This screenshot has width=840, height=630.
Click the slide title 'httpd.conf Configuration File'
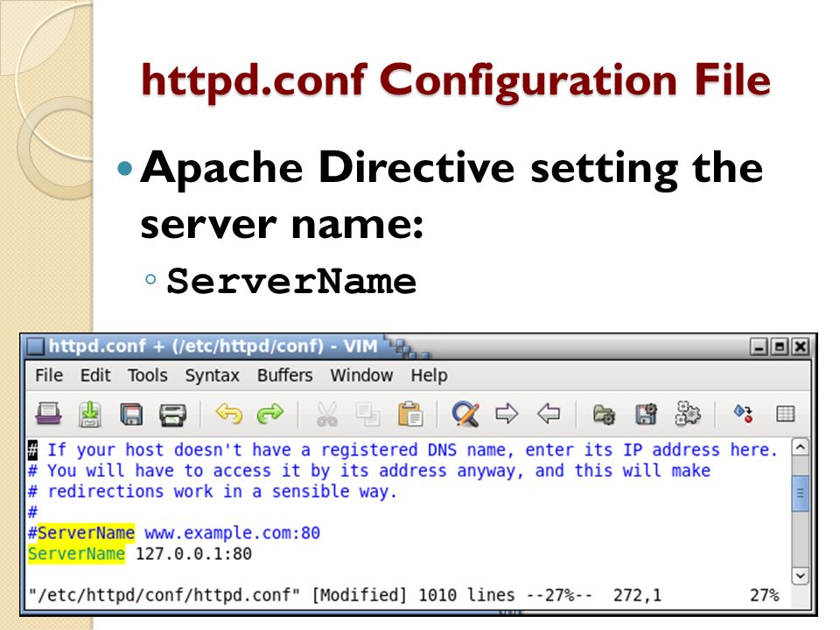tap(455, 80)
